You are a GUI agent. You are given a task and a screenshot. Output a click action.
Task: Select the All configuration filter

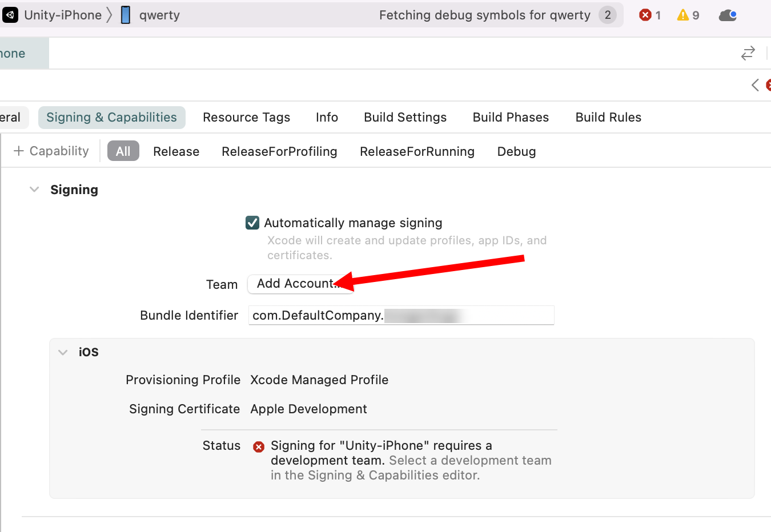[123, 151]
